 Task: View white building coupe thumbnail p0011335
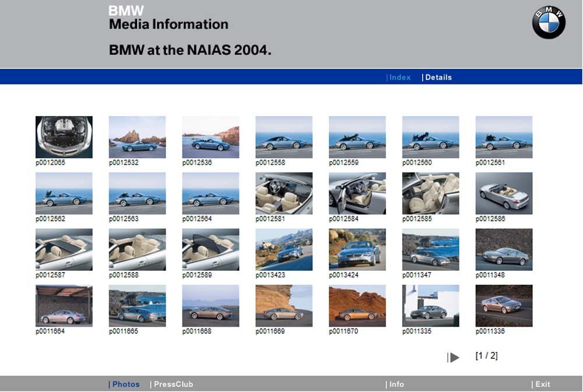pyautogui.click(x=431, y=306)
